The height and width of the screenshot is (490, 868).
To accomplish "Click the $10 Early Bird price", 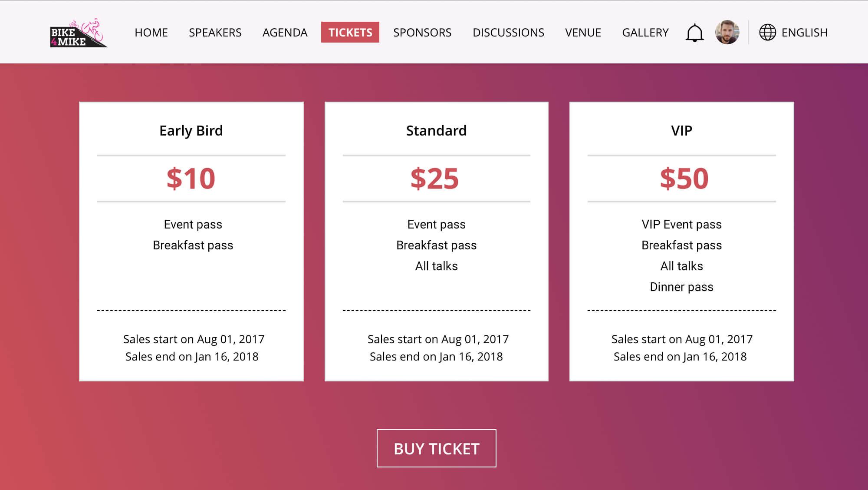I will tap(191, 178).
